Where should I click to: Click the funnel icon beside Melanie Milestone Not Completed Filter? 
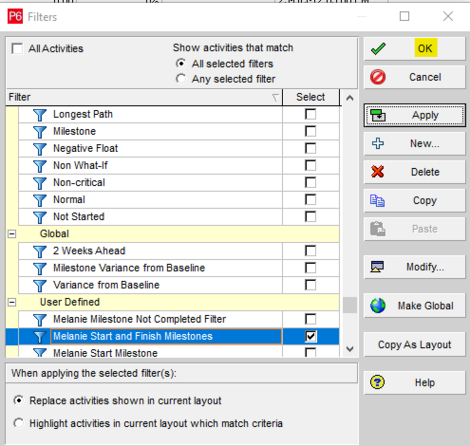pos(40,319)
